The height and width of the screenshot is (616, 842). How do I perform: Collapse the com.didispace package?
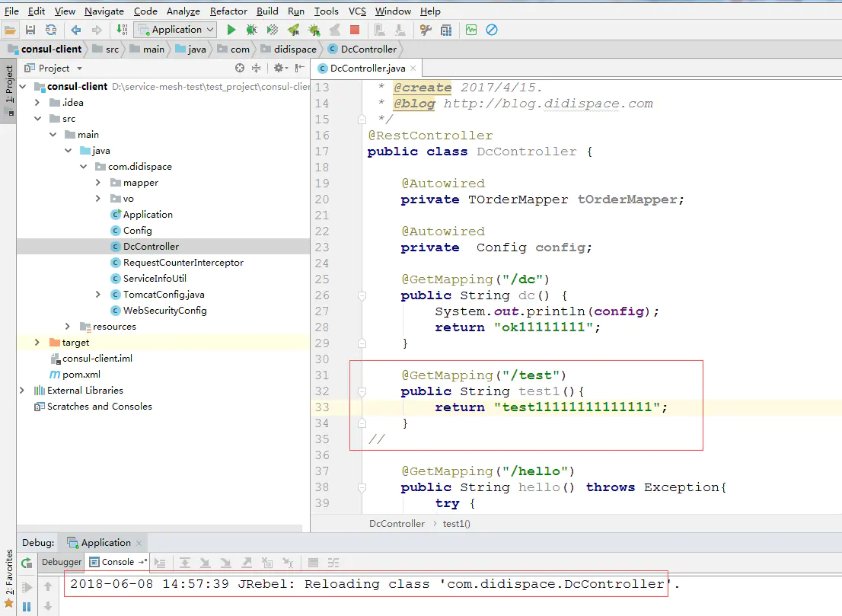(x=83, y=167)
